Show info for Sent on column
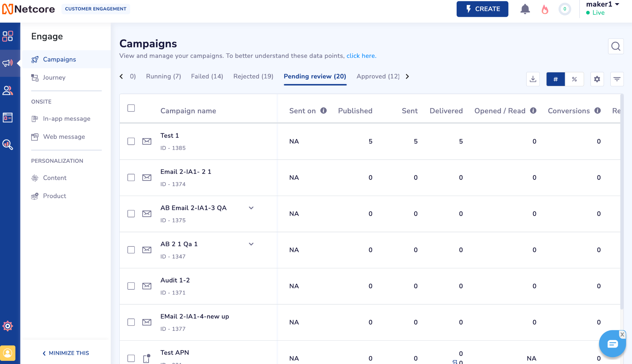Screen dimensions: 632x364 pyautogui.click(x=324, y=110)
